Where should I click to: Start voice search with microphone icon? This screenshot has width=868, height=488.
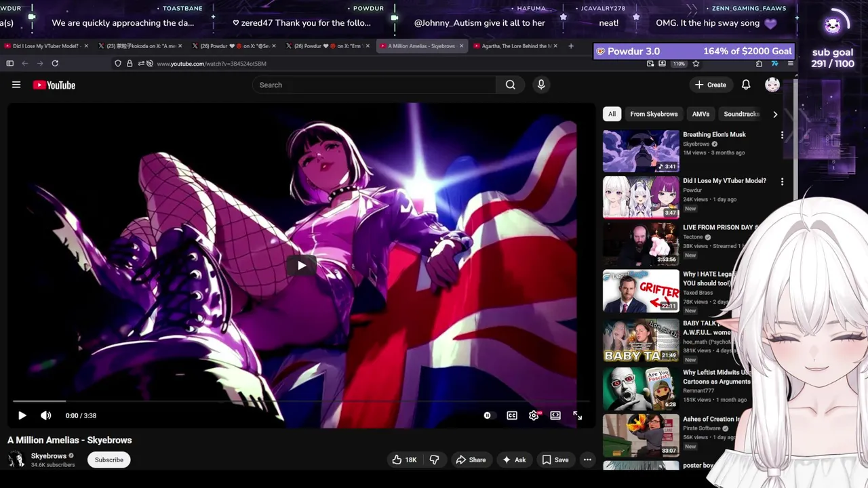[x=540, y=85]
